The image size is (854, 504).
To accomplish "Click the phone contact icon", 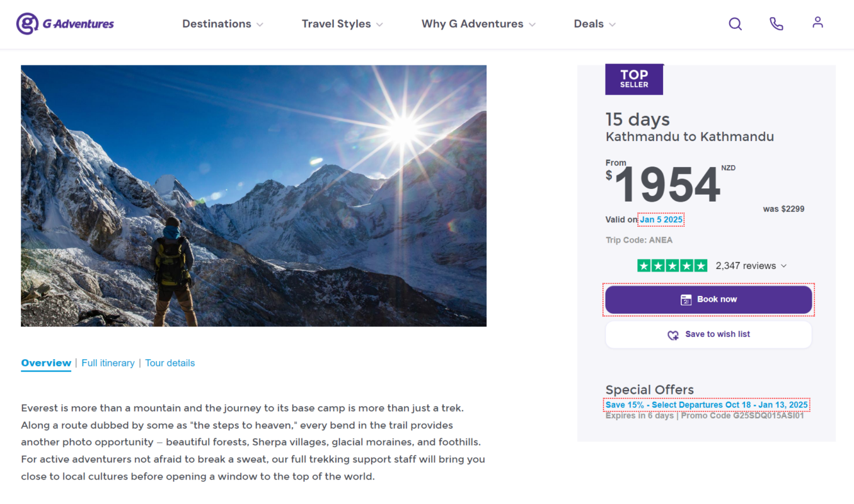I will pyautogui.click(x=776, y=24).
